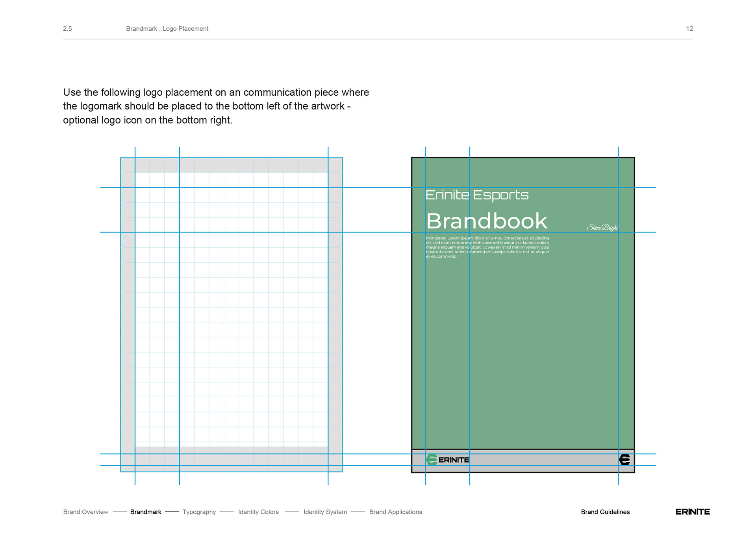Click page number 12 in header

tap(689, 29)
